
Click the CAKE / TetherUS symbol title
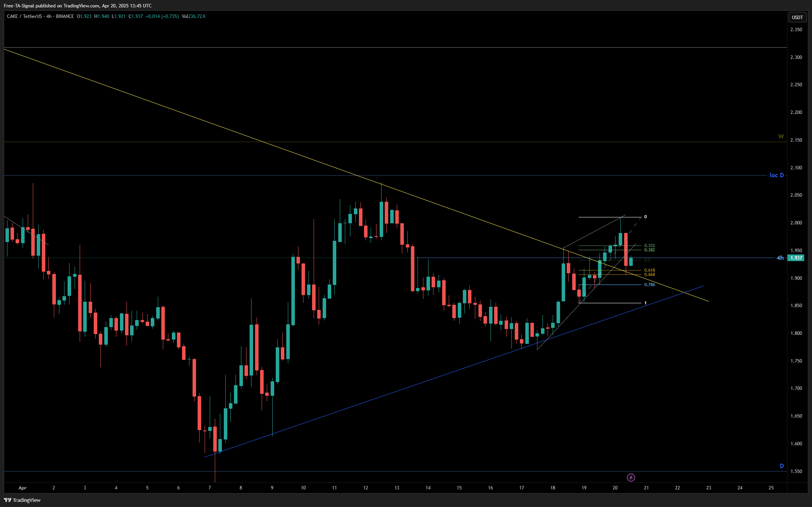[x=24, y=16]
